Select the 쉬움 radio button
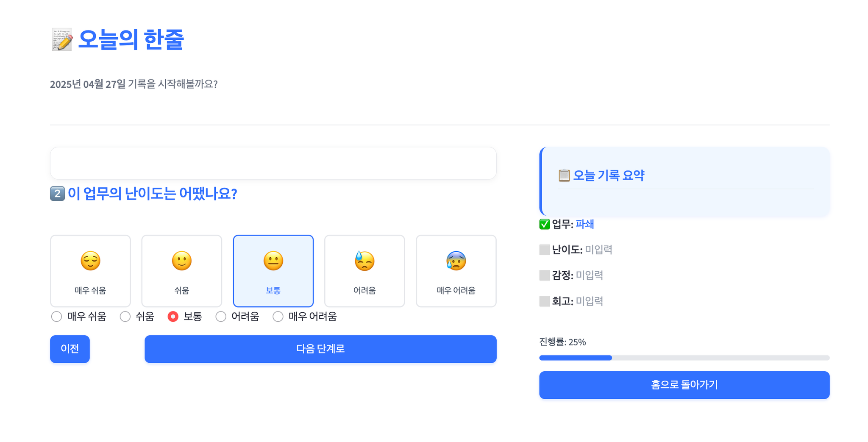 125,317
